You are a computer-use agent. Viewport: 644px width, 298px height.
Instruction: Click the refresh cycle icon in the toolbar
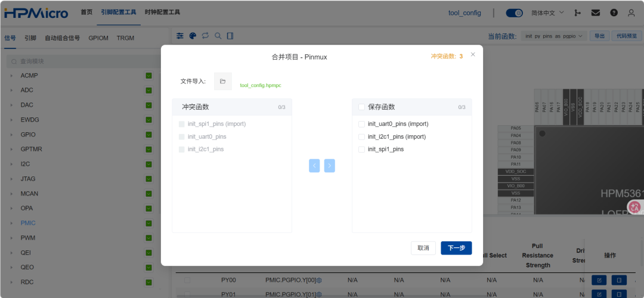[205, 36]
